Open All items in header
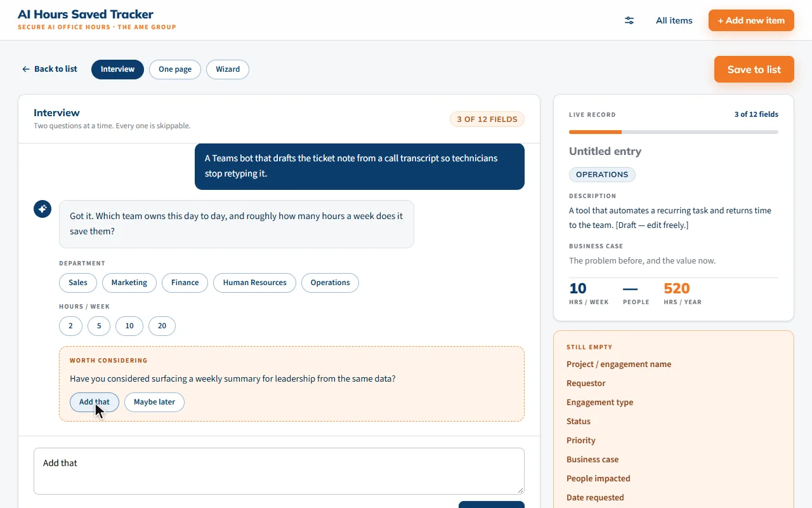 pos(674,20)
